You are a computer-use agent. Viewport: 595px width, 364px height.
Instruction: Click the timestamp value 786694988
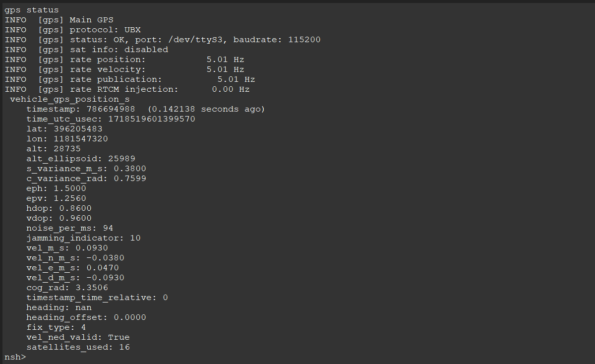point(114,109)
